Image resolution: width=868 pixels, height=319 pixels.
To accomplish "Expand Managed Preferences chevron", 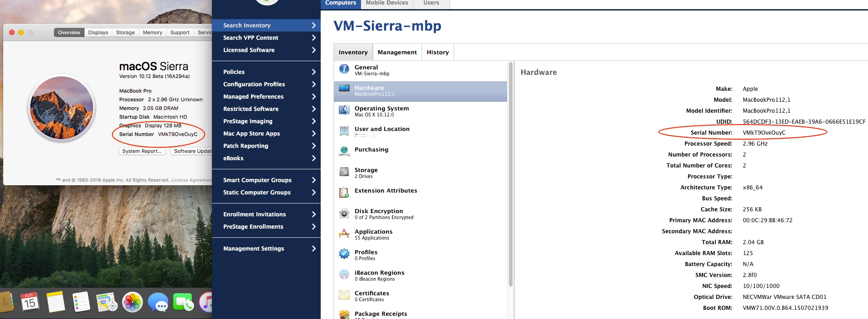I will click(x=313, y=97).
